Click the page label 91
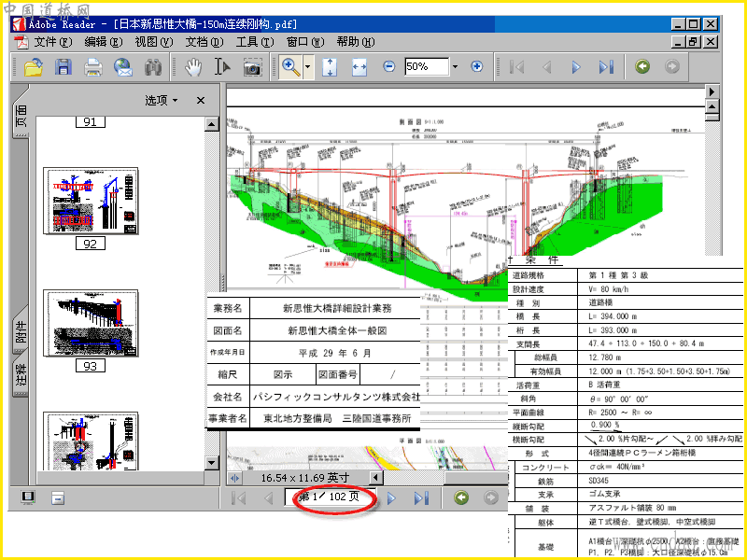The height and width of the screenshot is (560, 747). click(90, 122)
